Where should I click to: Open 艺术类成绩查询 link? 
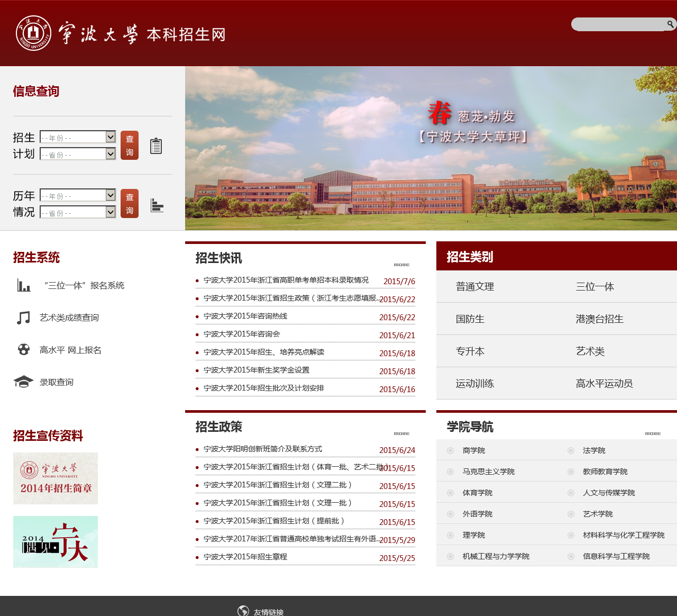[x=69, y=318]
